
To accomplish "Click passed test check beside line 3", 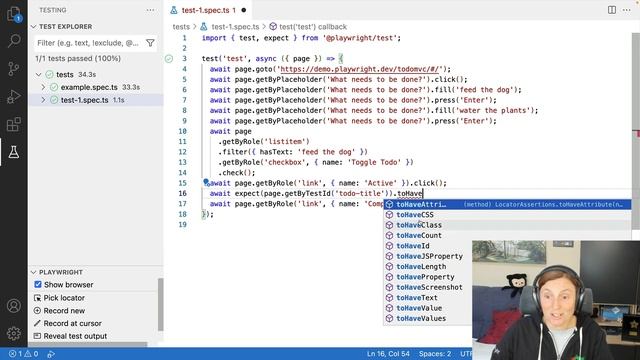I will coord(169,59).
